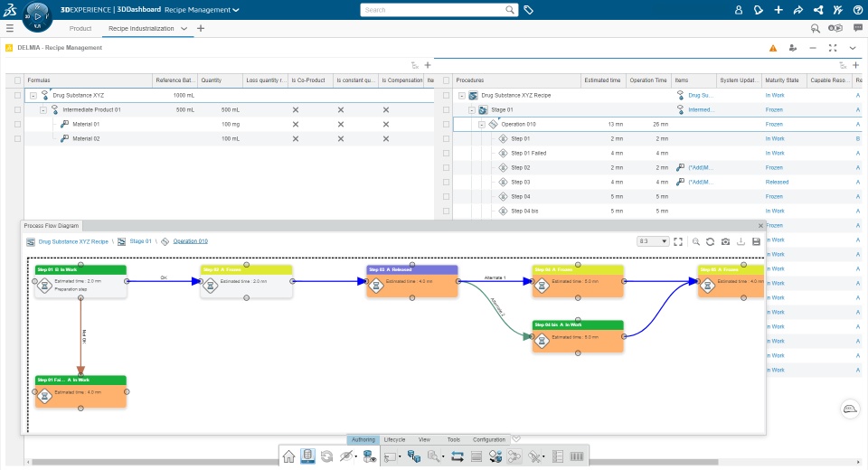The width and height of the screenshot is (868, 470).
Task: Click the zoom magnifier in flow diagram
Action: coord(696,241)
